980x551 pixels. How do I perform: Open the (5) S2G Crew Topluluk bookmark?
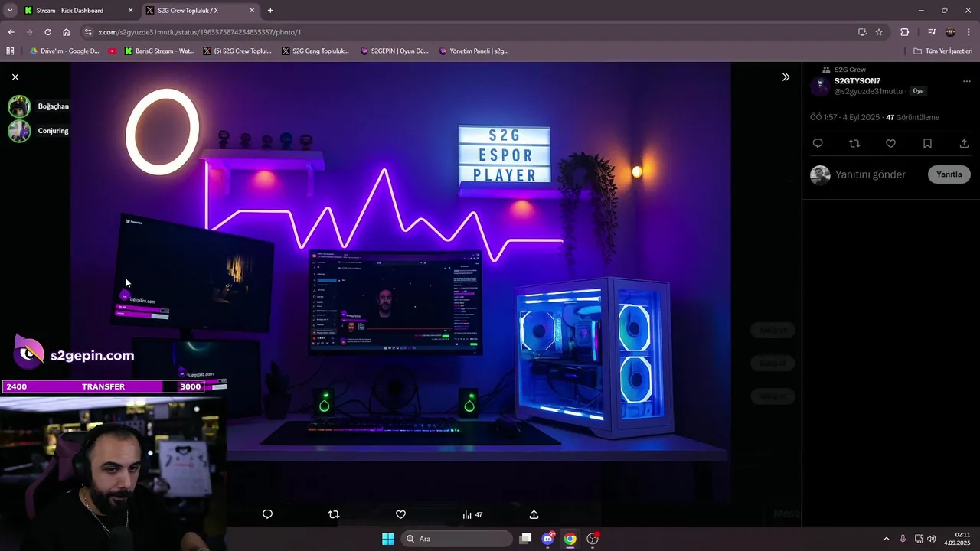(237, 51)
